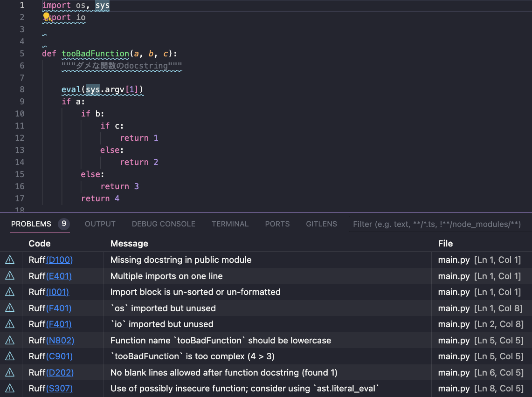This screenshot has height=397, width=532.
Task: Select 'No blank lines allowed after function docstring' message
Action: tap(224, 373)
